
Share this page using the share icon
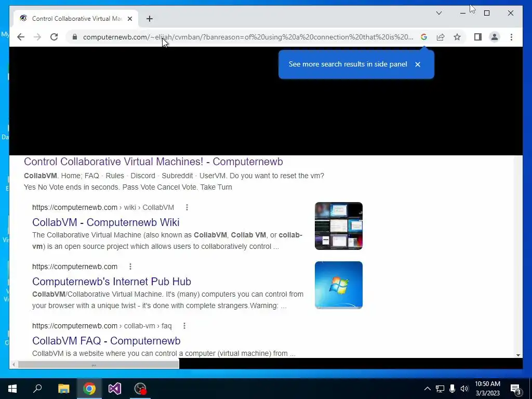tap(441, 37)
